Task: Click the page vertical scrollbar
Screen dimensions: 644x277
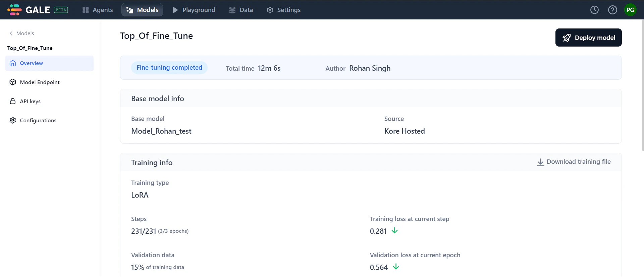Action: (642, 85)
